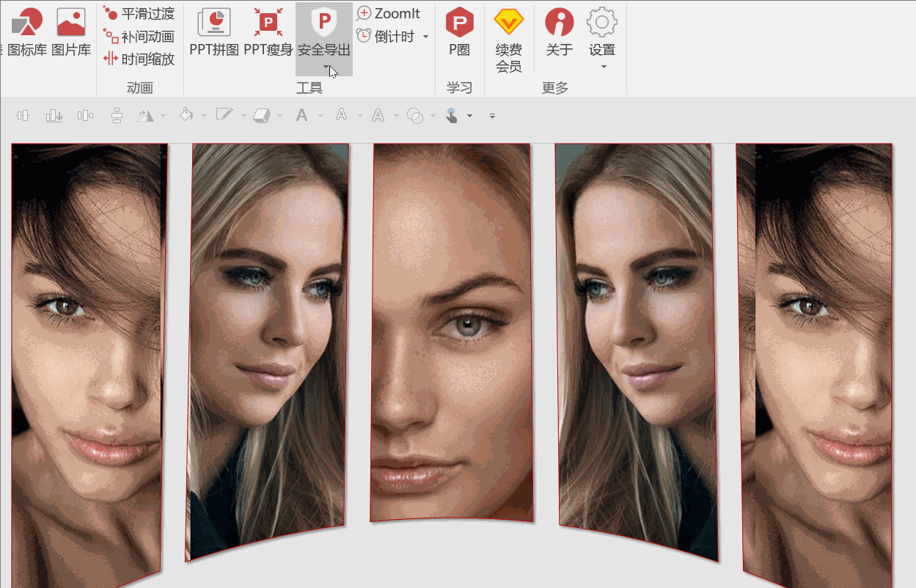Launch the PPT拼图 collage tool

214,33
